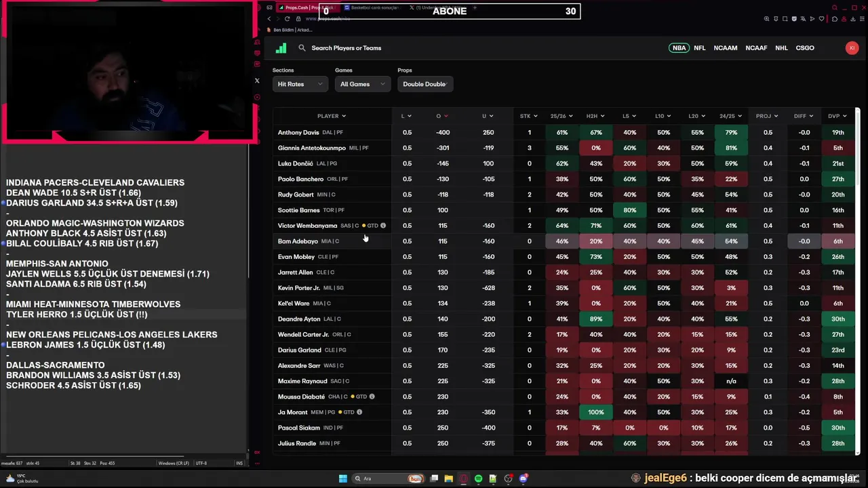Click info icon next to Victor Wembanyama
Image resolution: width=868 pixels, height=488 pixels.
coord(383,226)
